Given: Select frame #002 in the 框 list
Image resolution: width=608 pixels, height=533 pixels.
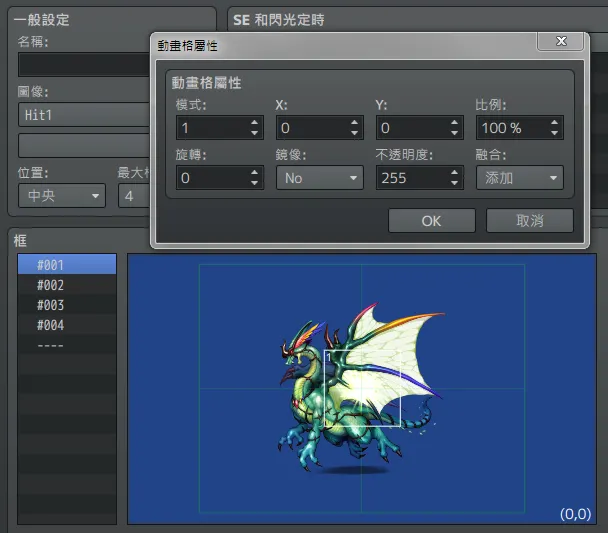Looking at the screenshot, I should tap(67, 285).
